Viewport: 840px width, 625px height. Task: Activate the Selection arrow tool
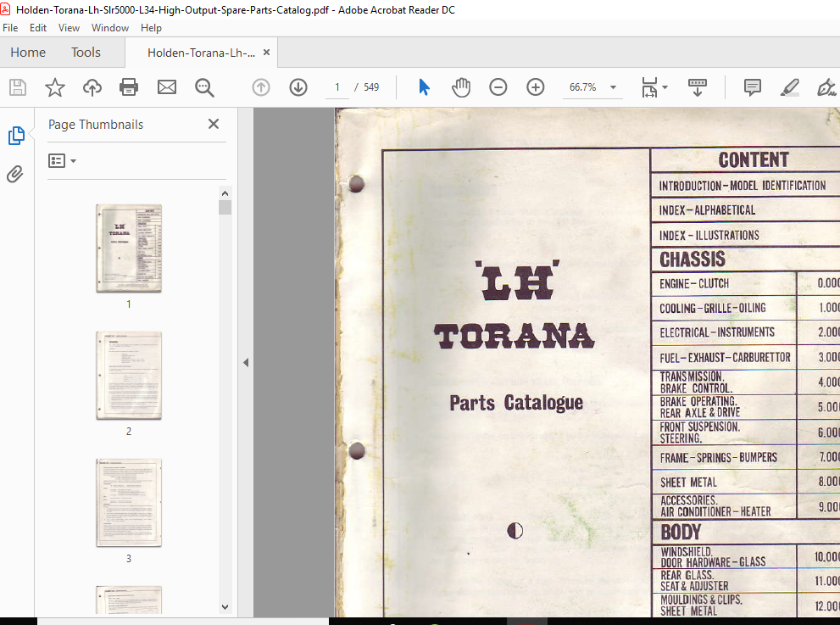(x=424, y=86)
